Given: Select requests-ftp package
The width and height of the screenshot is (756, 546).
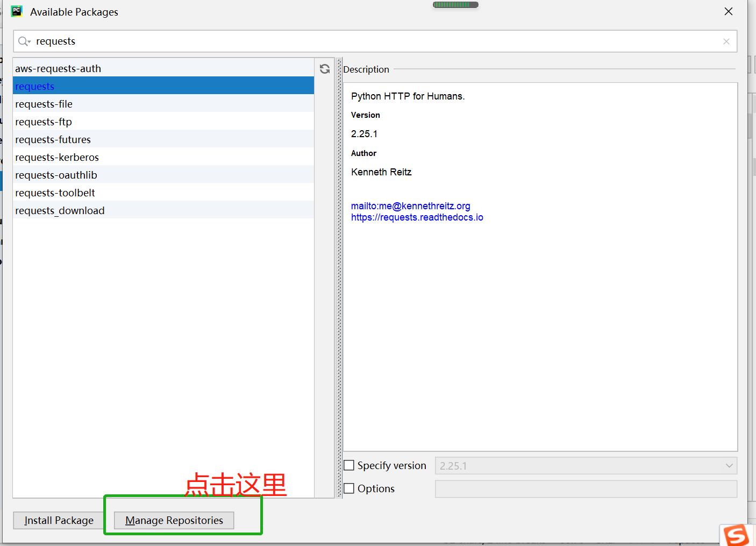Looking at the screenshot, I should [163, 122].
